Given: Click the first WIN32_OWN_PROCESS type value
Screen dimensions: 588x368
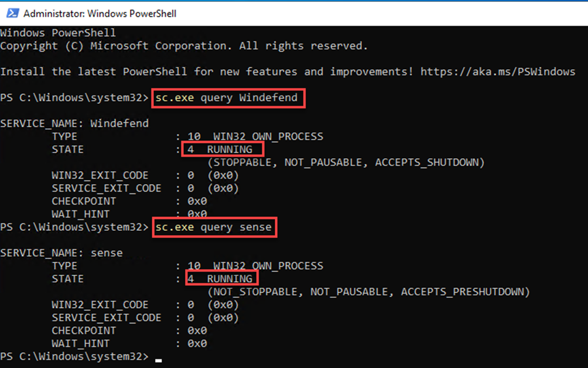Looking at the screenshot, I should 268,137.
